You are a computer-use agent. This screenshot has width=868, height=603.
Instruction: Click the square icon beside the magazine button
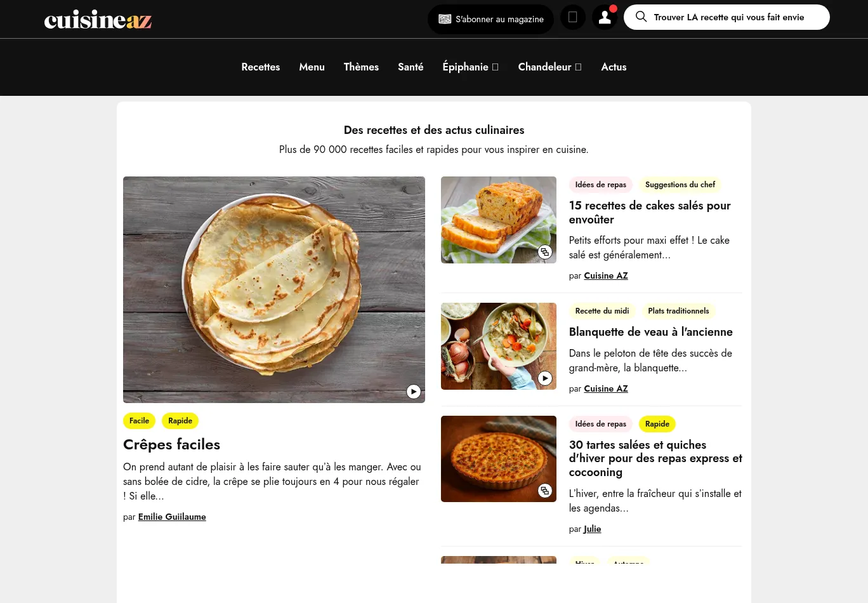click(x=572, y=17)
